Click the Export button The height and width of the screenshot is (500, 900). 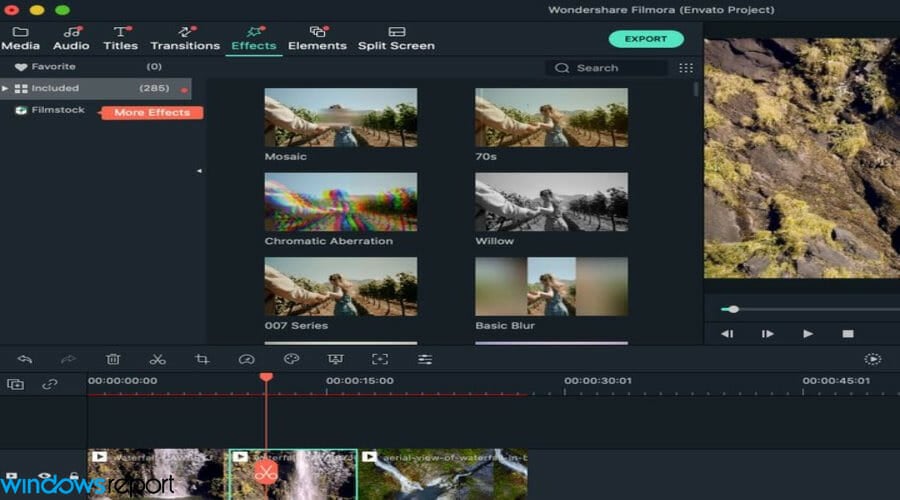[646, 39]
